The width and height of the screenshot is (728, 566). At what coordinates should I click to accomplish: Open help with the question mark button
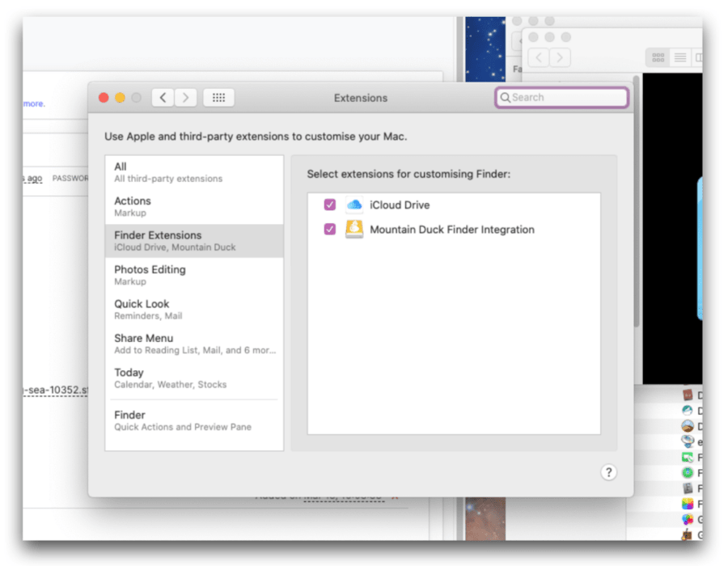pos(609,473)
